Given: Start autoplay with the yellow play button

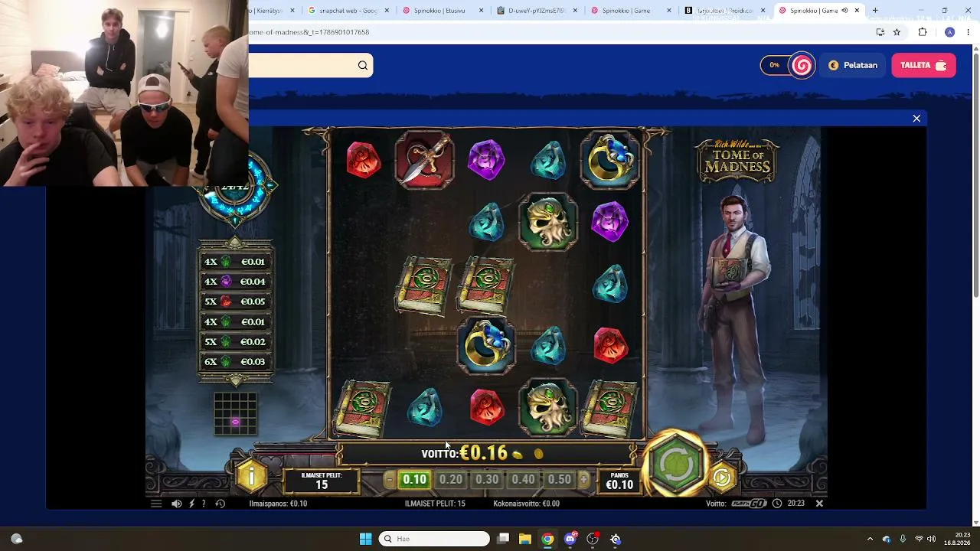Looking at the screenshot, I should click(722, 478).
